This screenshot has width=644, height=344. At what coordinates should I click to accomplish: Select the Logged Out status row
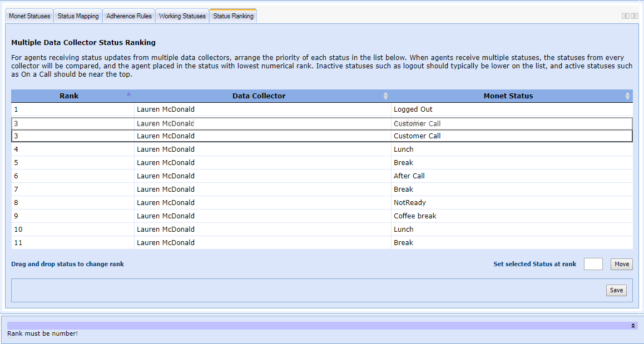coord(413,109)
